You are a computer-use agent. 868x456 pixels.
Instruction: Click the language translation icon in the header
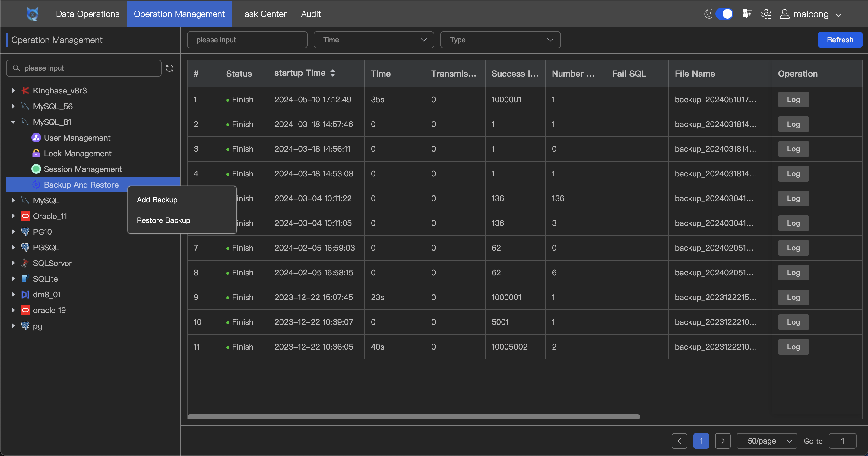pyautogui.click(x=747, y=14)
